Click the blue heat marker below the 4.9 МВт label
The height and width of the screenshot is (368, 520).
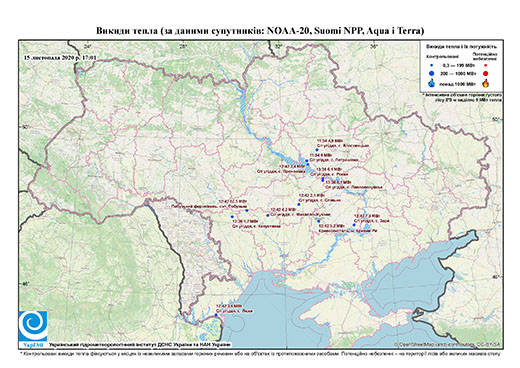tap(317, 150)
